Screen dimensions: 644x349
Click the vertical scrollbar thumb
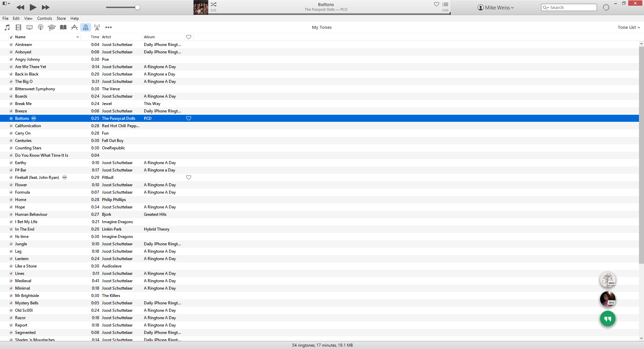tap(641, 155)
